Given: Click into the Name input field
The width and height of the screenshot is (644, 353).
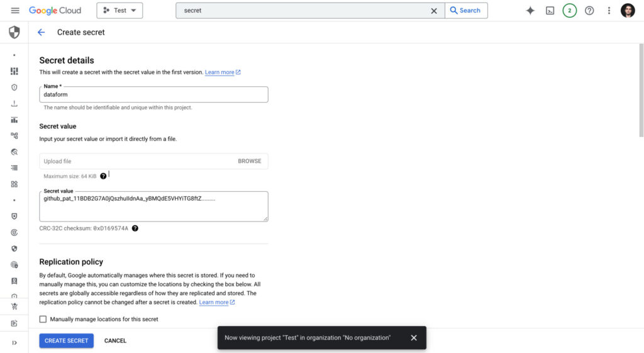Looking at the screenshot, I should click(153, 94).
